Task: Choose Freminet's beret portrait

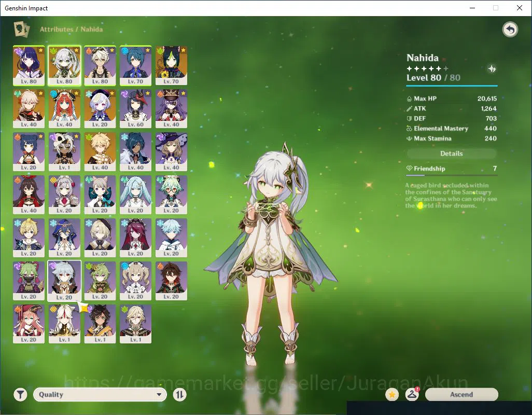Action: pos(100,238)
